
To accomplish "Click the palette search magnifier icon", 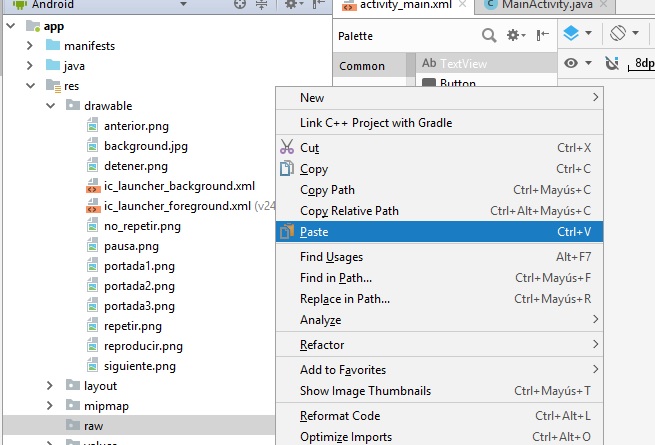I will tap(489, 35).
